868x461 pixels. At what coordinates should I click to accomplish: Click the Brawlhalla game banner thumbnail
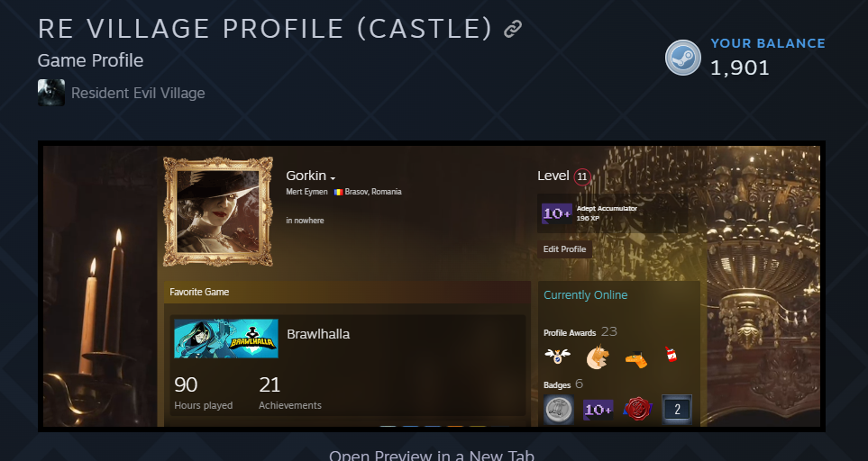pos(226,339)
